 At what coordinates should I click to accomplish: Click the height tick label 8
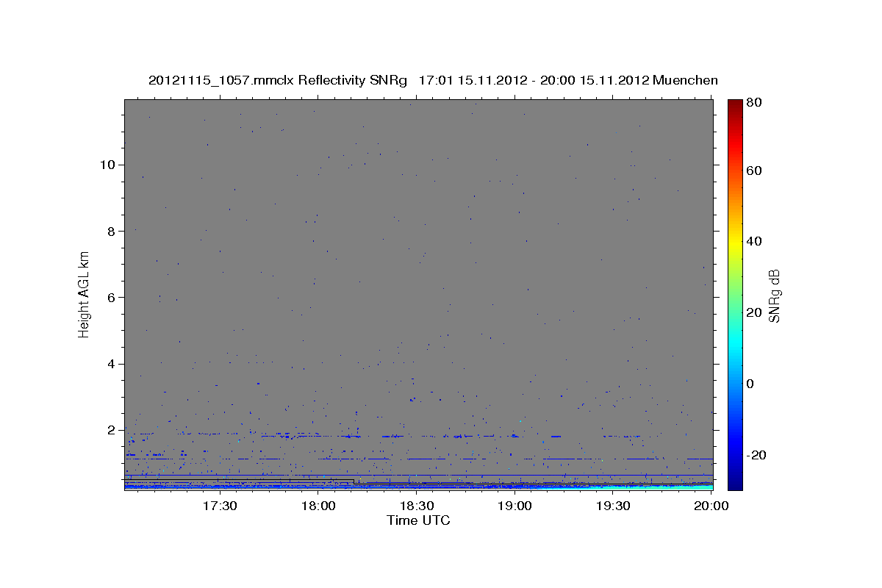(x=112, y=231)
